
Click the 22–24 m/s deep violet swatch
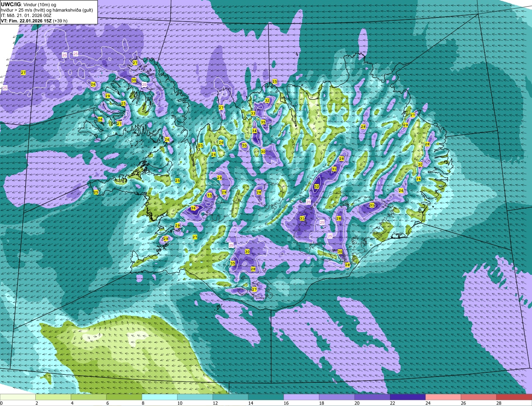click(408, 397)
